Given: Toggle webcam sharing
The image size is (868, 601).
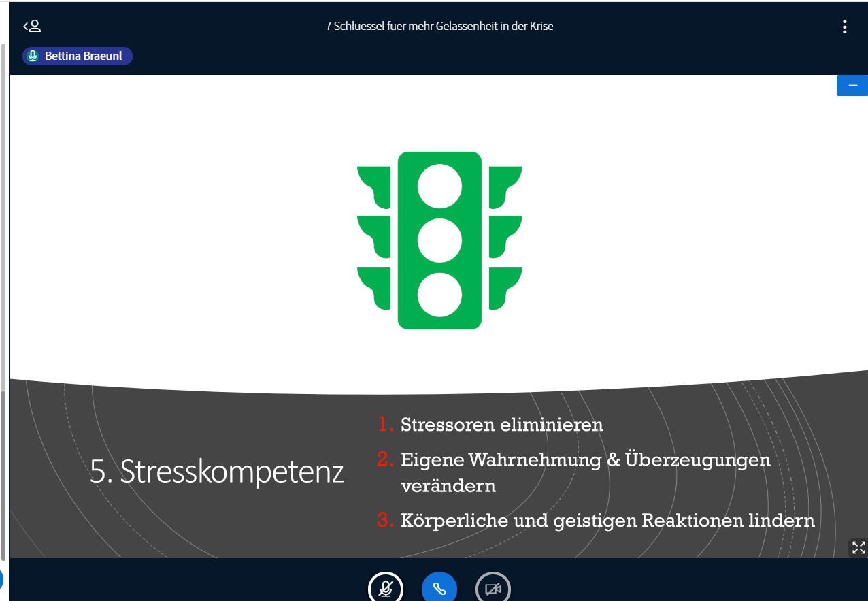Looking at the screenshot, I should (x=493, y=588).
